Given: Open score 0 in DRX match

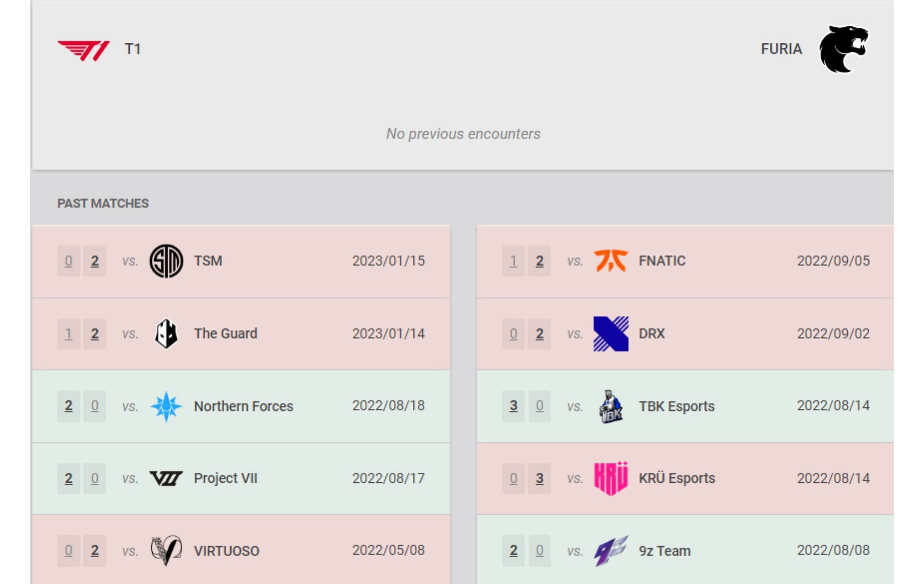Looking at the screenshot, I should point(514,334).
